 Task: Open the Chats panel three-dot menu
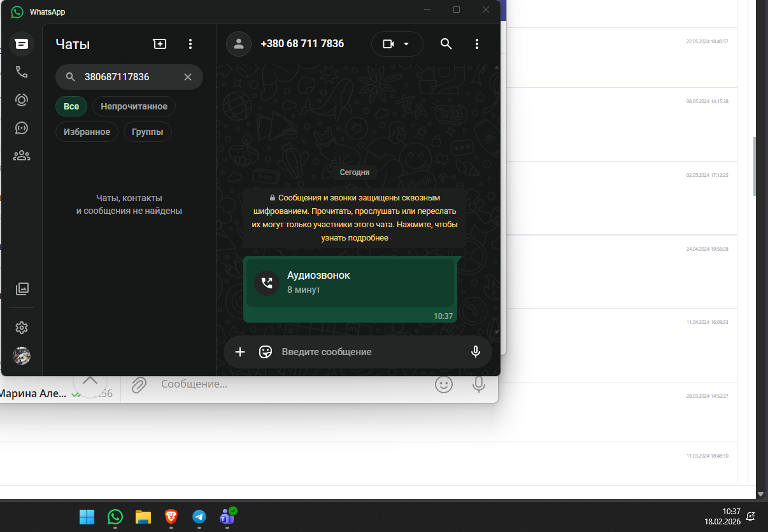(190, 44)
